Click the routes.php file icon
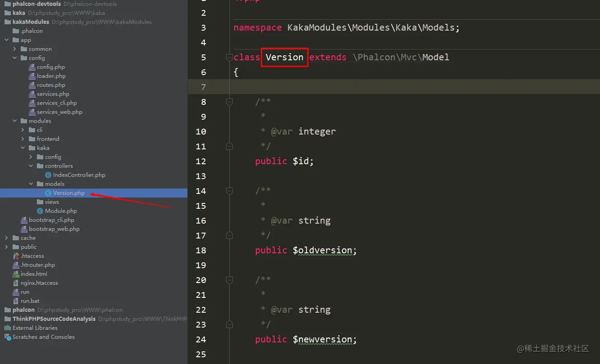This screenshot has width=600, height=364. (x=32, y=85)
